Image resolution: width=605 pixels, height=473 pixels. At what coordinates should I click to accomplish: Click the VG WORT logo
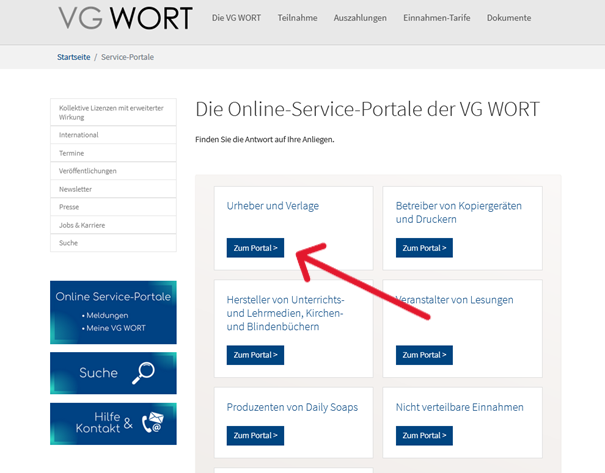(x=125, y=18)
